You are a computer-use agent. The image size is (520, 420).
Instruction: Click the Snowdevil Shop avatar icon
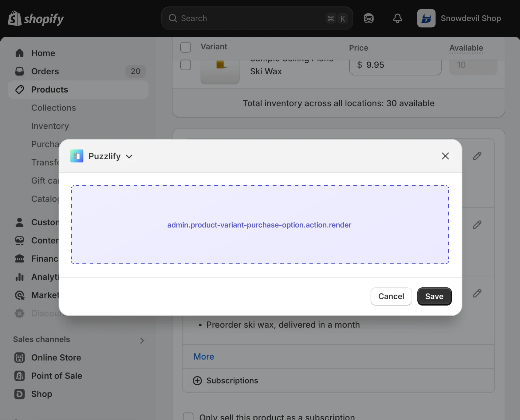[426, 18]
